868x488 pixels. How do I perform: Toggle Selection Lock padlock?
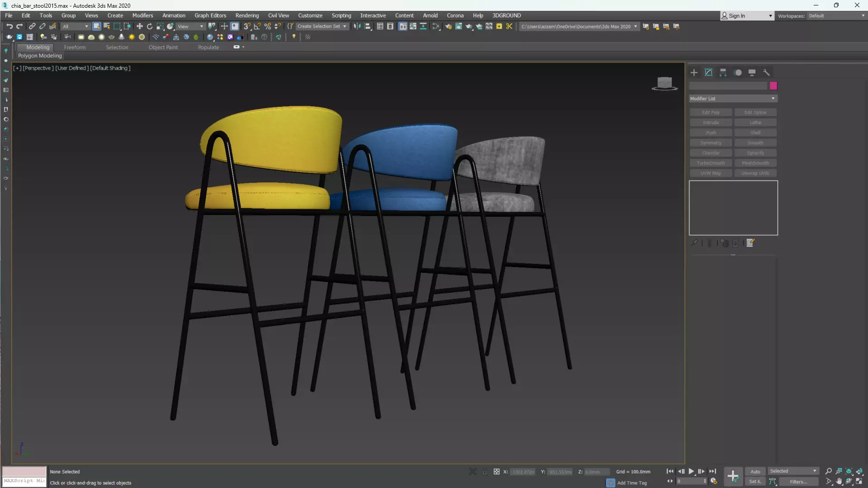click(x=484, y=472)
